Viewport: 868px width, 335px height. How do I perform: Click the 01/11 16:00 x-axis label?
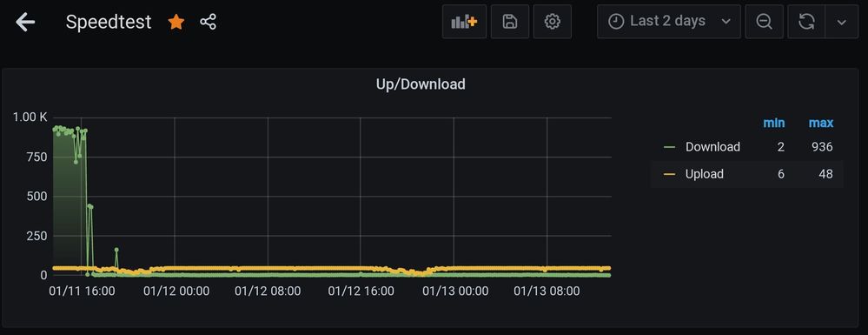pyautogui.click(x=82, y=291)
